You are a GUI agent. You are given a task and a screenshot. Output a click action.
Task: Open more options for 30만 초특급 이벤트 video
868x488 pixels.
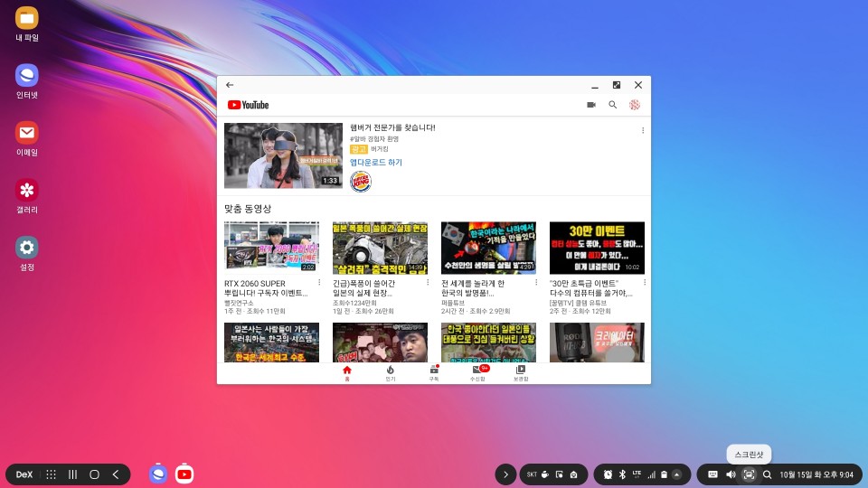tap(645, 282)
